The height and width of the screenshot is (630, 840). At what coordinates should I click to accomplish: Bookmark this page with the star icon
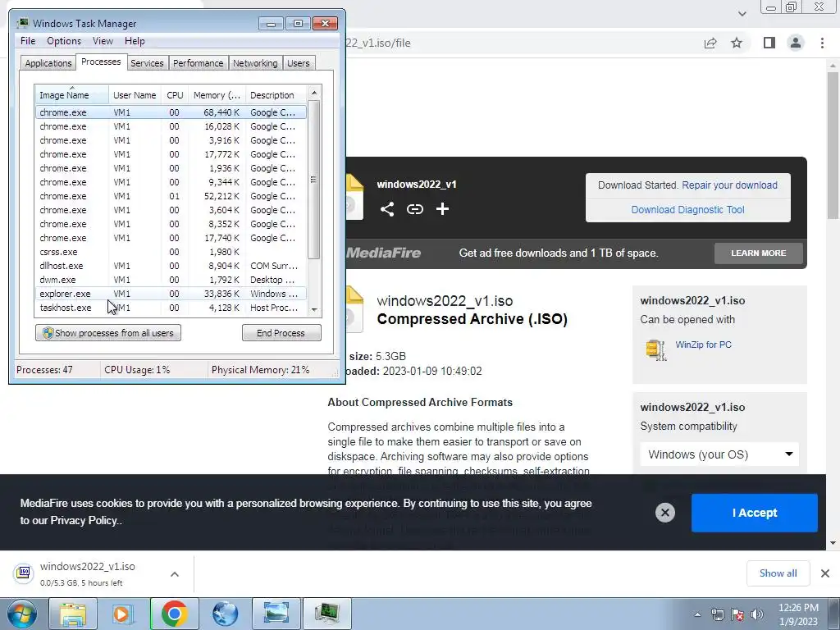click(737, 43)
